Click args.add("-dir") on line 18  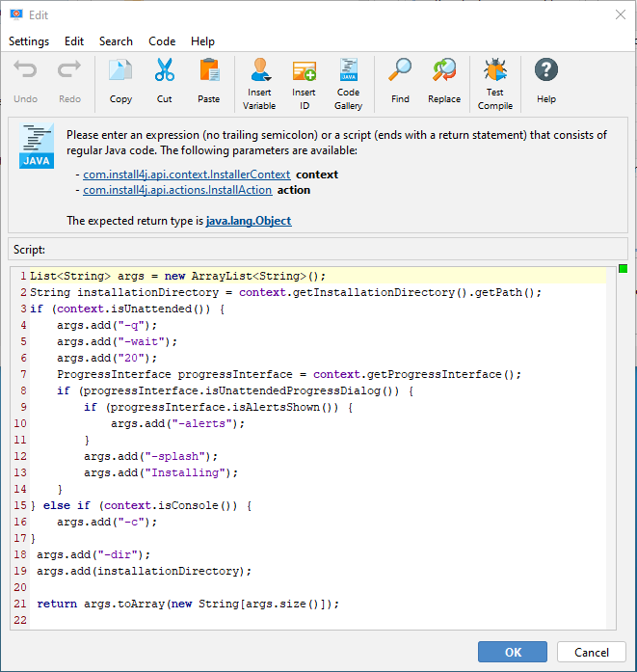click(x=93, y=554)
